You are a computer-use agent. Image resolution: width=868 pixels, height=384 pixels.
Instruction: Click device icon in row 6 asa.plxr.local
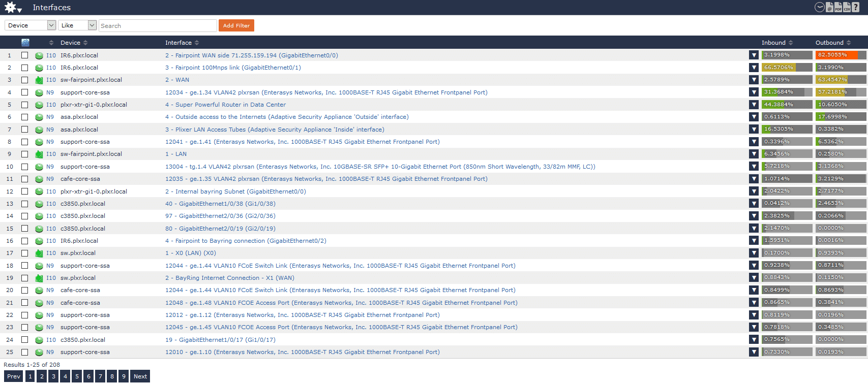[39, 117]
